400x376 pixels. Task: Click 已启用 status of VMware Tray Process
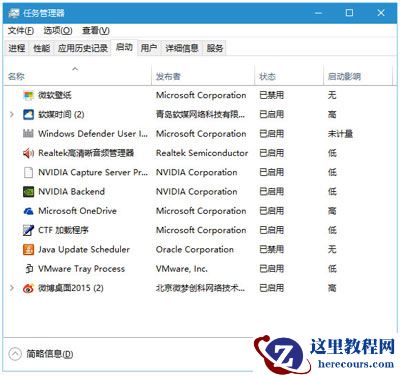point(271,269)
